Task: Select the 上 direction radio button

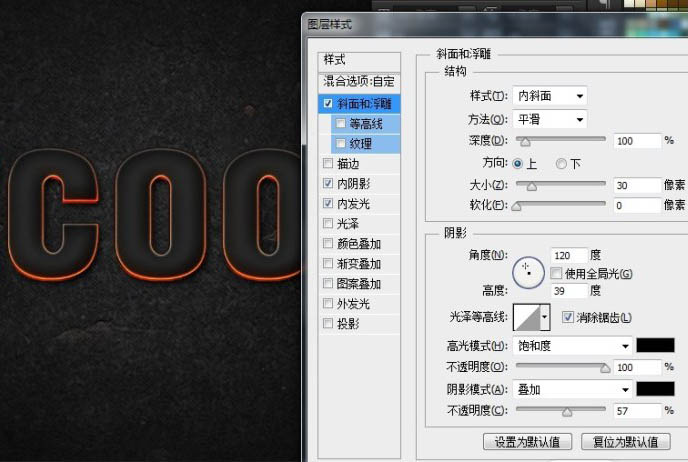Action: [518, 163]
